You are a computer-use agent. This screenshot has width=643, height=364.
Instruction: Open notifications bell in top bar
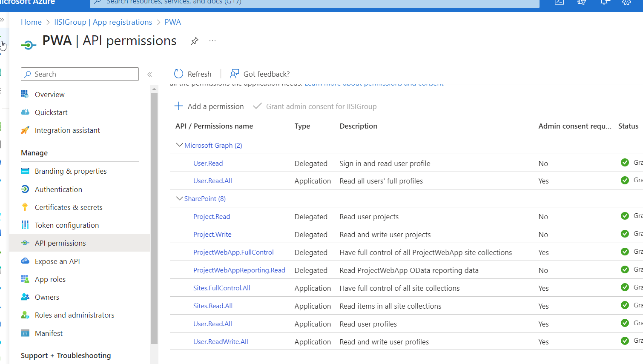[604, 2]
